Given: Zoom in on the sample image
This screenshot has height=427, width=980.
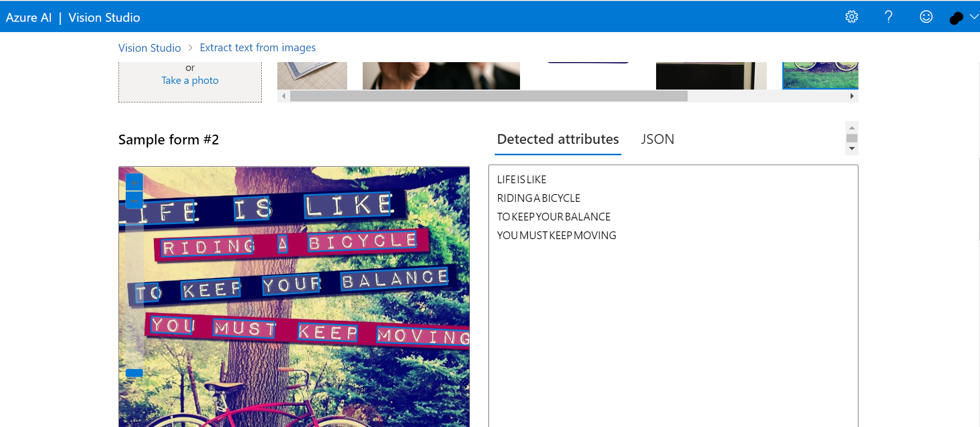Looking at the screenshot, I should pyautogui.click(x=134, y=182).
